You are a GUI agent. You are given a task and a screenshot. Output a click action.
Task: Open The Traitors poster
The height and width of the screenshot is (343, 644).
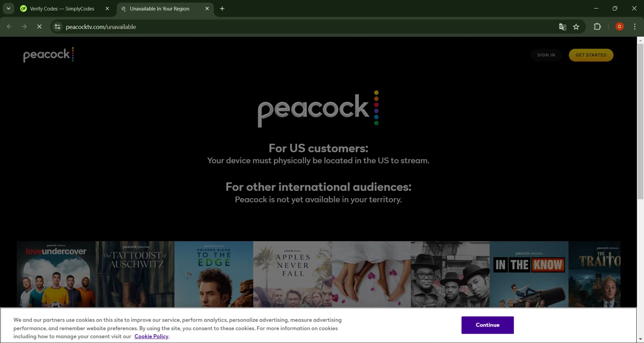594,274
